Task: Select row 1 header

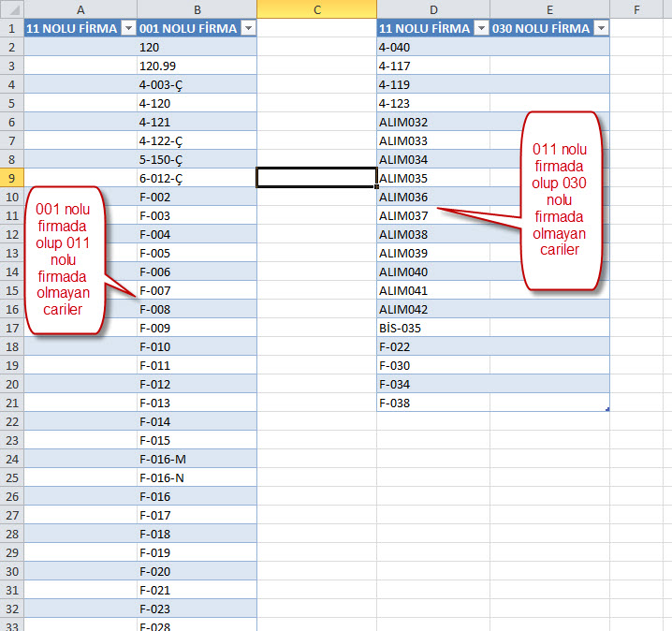Action: click(x=12, y=28)
